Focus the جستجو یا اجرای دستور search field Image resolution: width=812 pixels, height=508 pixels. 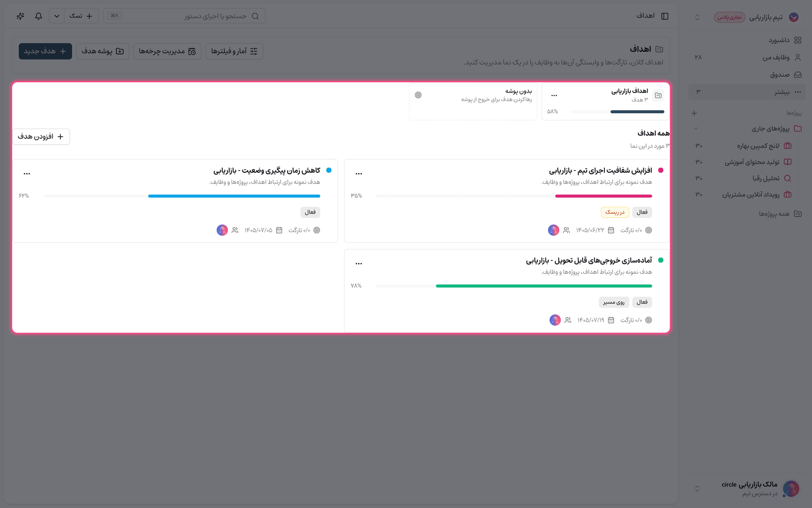pyautogui.click(x=184, y=16)
